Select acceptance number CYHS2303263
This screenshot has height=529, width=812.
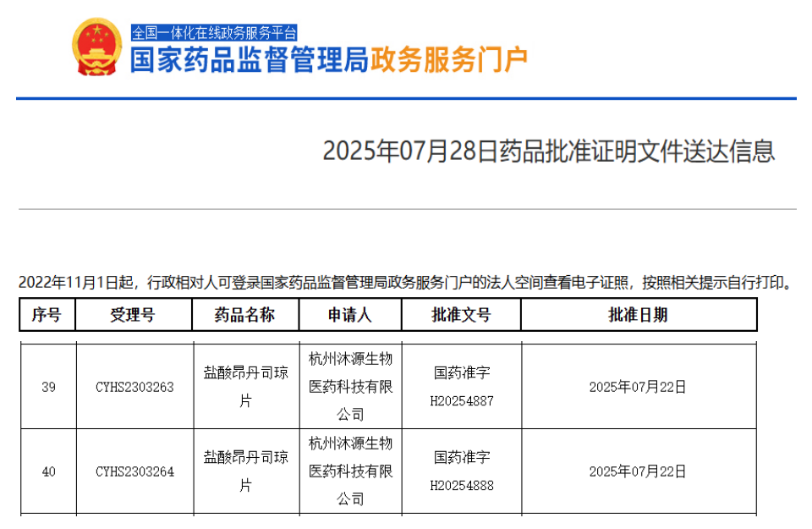click(x=134, y=387)
